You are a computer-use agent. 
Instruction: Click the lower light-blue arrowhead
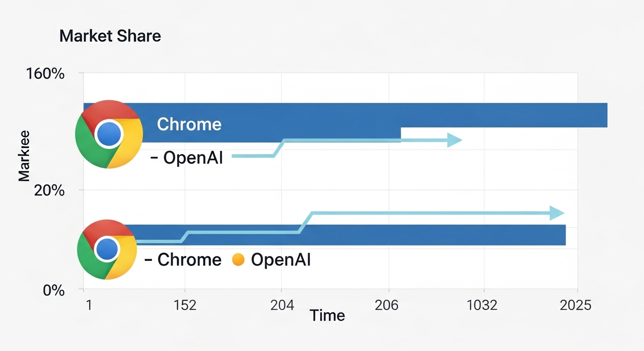click(557, 213)
